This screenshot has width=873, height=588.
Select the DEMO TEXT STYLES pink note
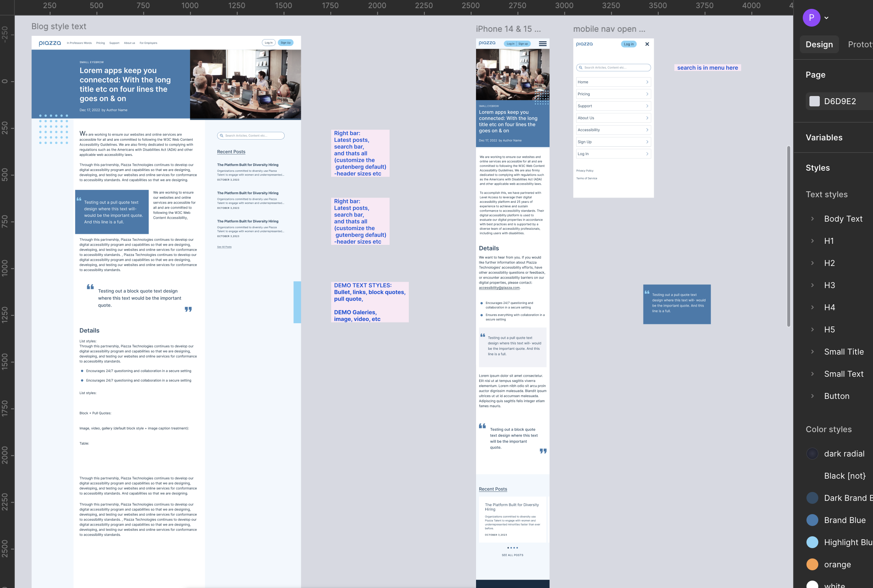point(370,302)
